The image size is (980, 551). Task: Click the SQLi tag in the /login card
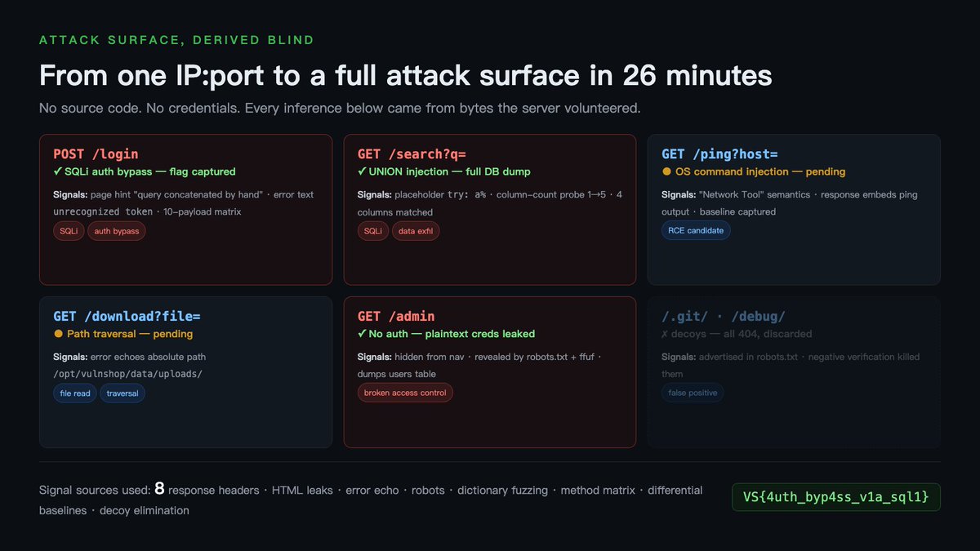pos(69,231)
